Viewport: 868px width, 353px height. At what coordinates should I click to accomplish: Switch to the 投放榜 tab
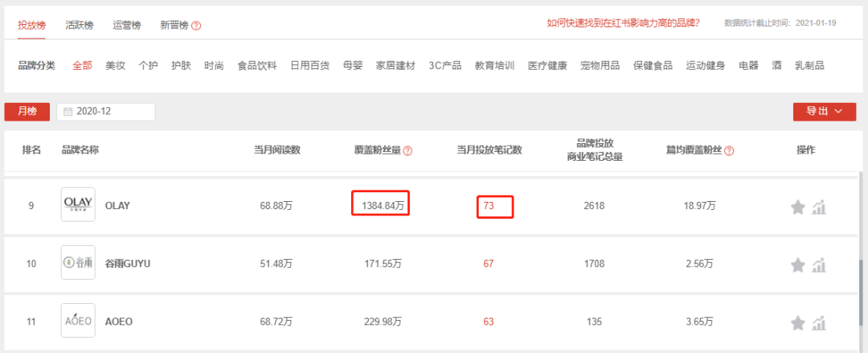coord(31,25)
